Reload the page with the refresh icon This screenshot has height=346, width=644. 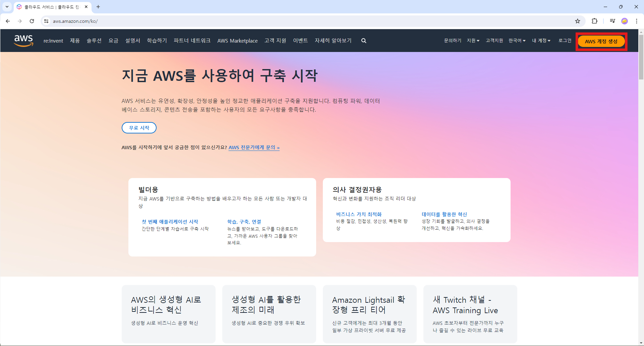pos(32,21)
